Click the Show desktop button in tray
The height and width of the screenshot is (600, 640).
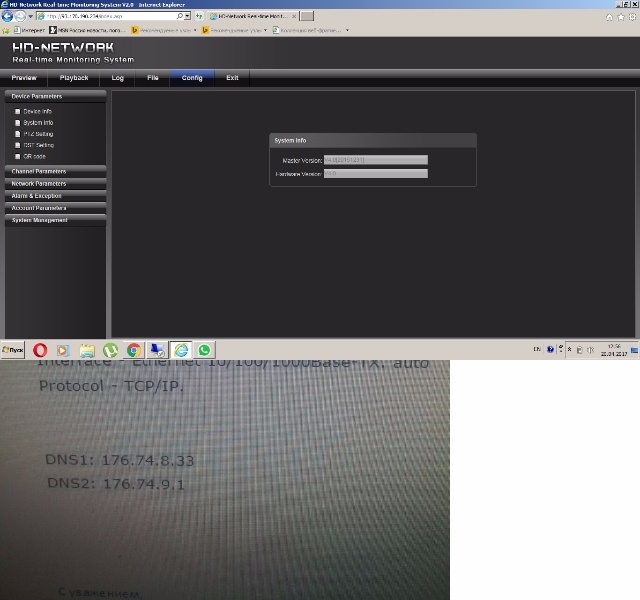click(x=635, y=350)
